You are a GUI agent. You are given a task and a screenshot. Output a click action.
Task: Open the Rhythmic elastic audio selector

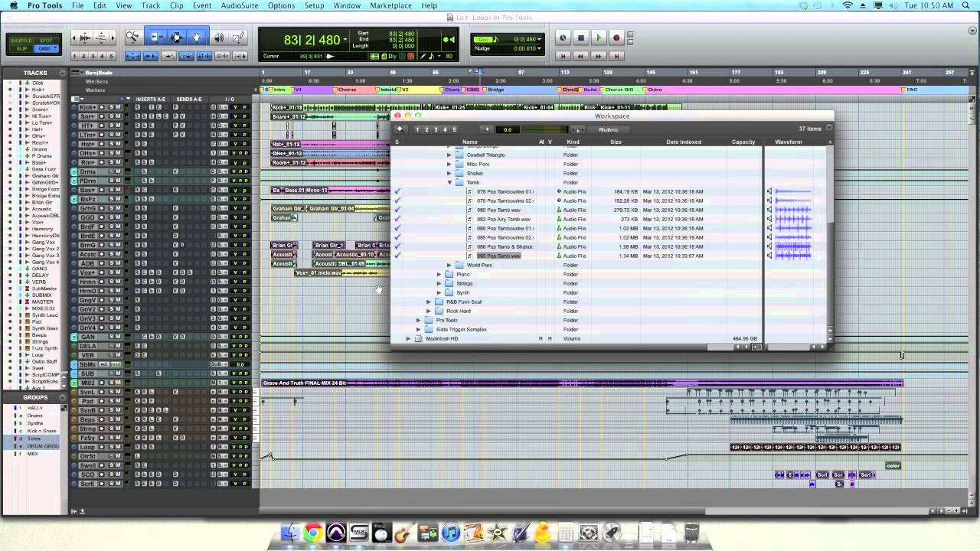pyautogui.click(x=609, y=129)
